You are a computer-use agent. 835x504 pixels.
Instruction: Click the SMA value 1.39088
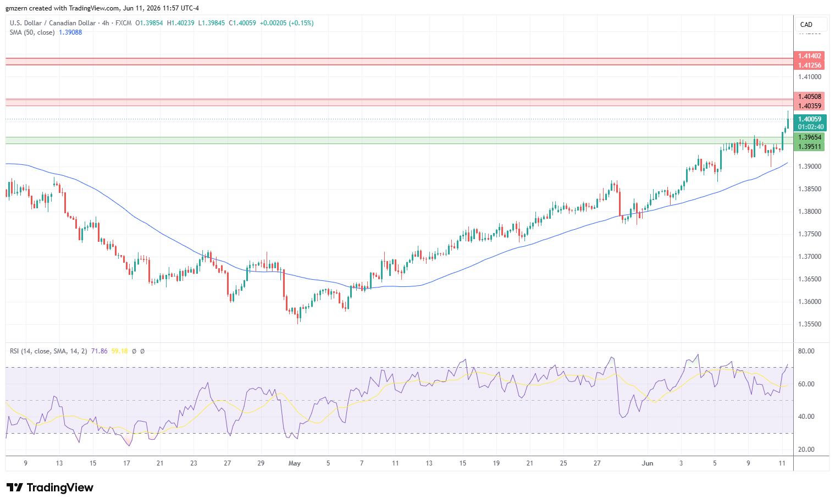coord(70,32)
